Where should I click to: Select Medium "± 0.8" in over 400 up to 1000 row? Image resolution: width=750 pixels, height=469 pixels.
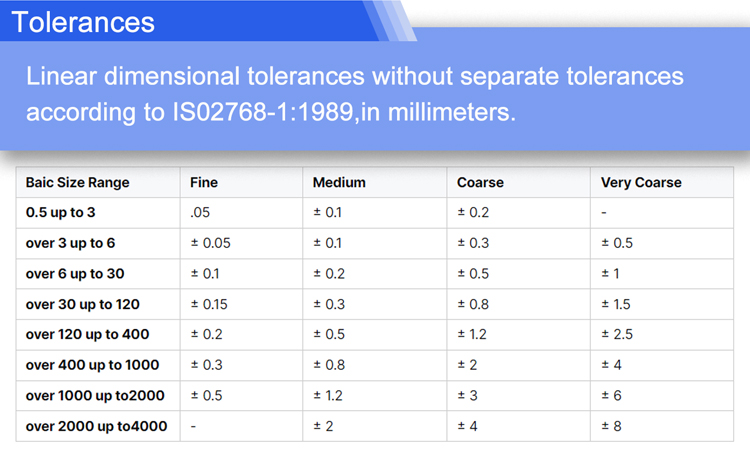[329, 365]
